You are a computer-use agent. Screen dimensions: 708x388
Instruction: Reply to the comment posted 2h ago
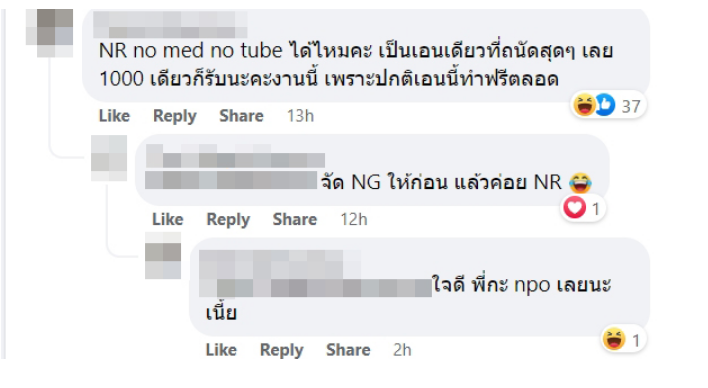(282, 350)
